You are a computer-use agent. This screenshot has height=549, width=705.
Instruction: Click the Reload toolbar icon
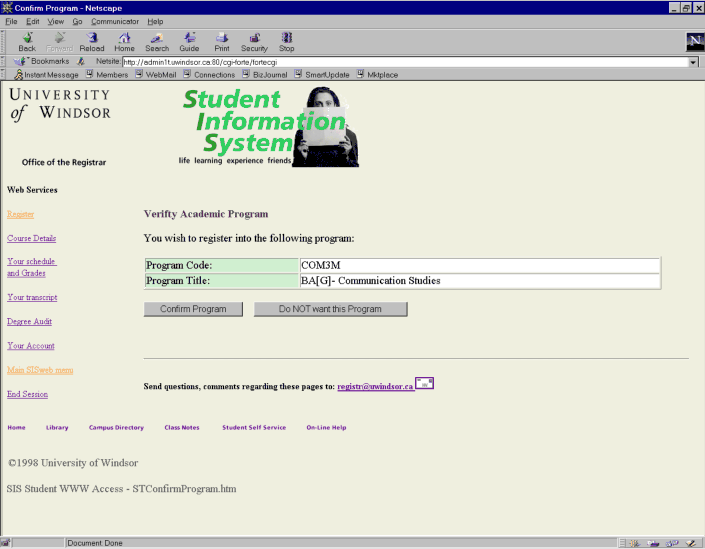91,41
